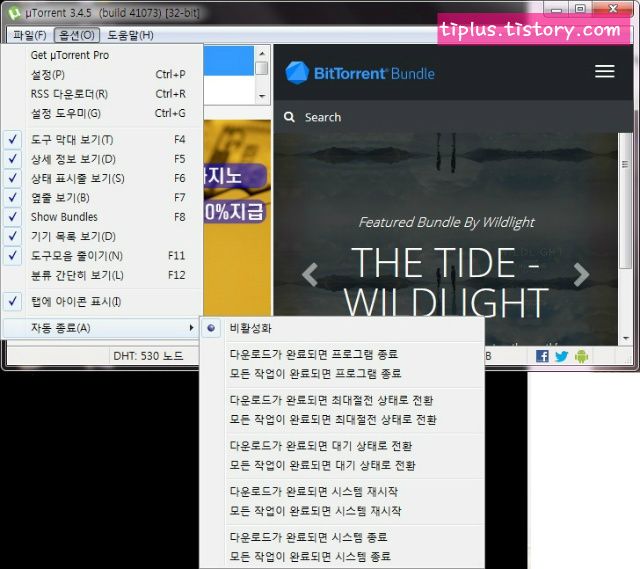Open 설정(P) preferences entry

(x=102, y=75)
